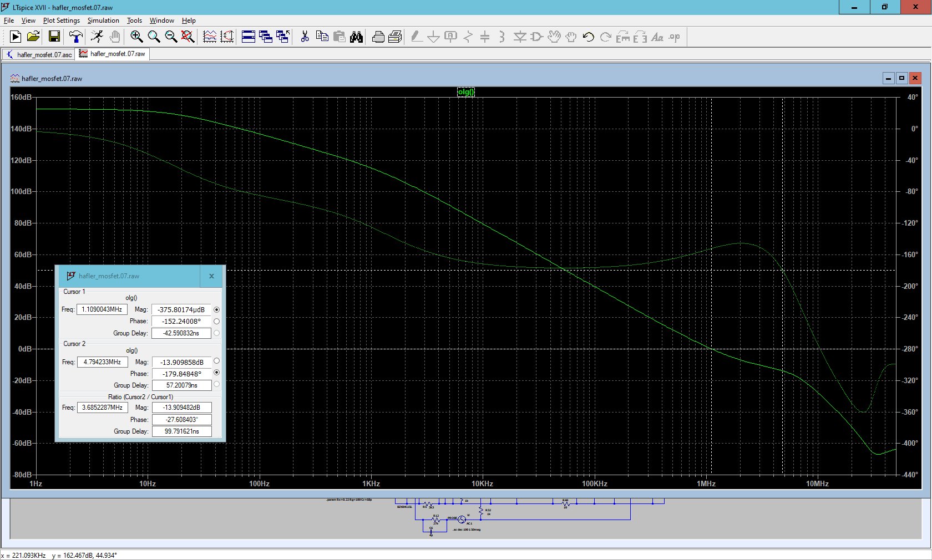Select the Zoom to rectangle magnifier icon
This screenshot has width=932, height=560.
pyautogui.click(x=154, y=37)
